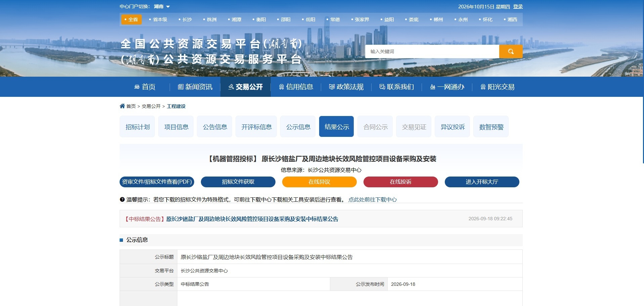Click the 一网通办 nav icon
The width and height of the screenshot is (644, 306).
coord(433,87)
